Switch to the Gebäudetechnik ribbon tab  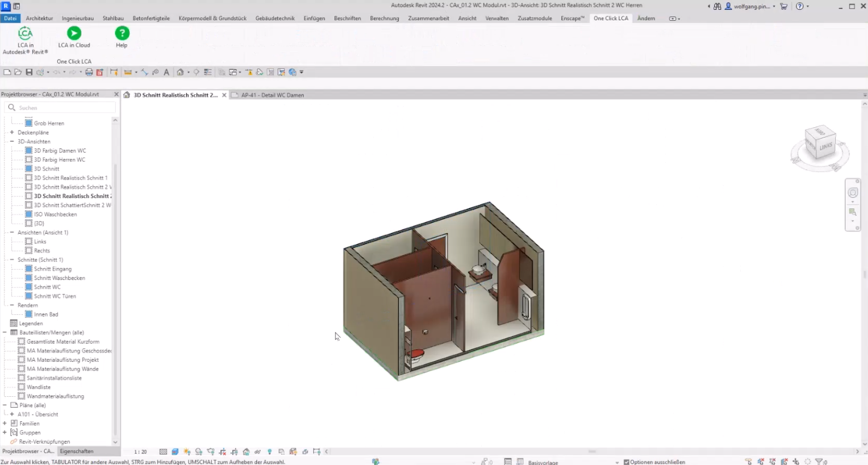click(275, 18)
